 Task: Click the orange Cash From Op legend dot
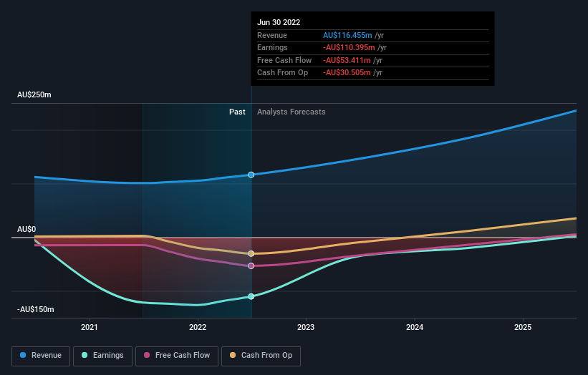233,355
